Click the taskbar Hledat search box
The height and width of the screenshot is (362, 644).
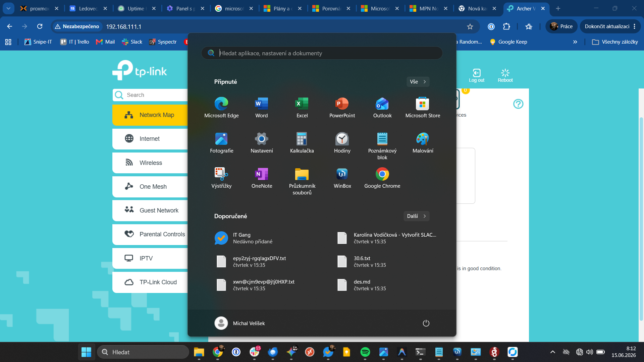click(x=143, y=352)
